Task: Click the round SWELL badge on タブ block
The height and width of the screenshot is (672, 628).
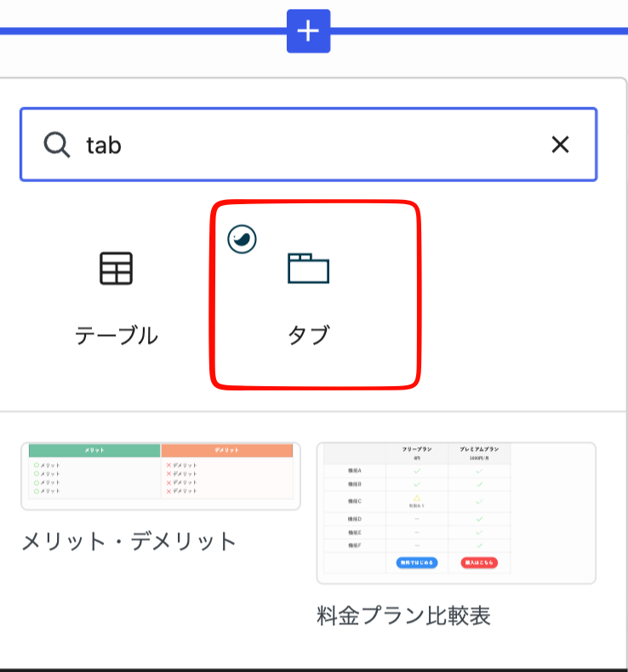Action: [242, 239]
